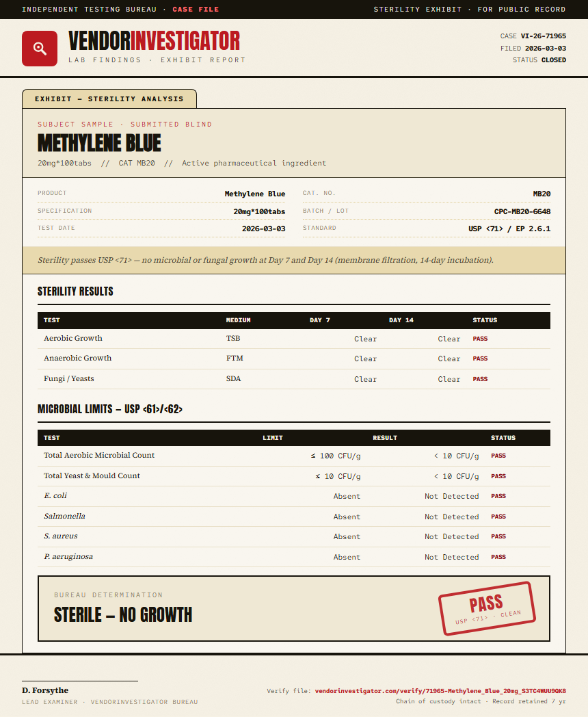Click the red magnifier logo icon
588x717 pixels.
(40, 49)
